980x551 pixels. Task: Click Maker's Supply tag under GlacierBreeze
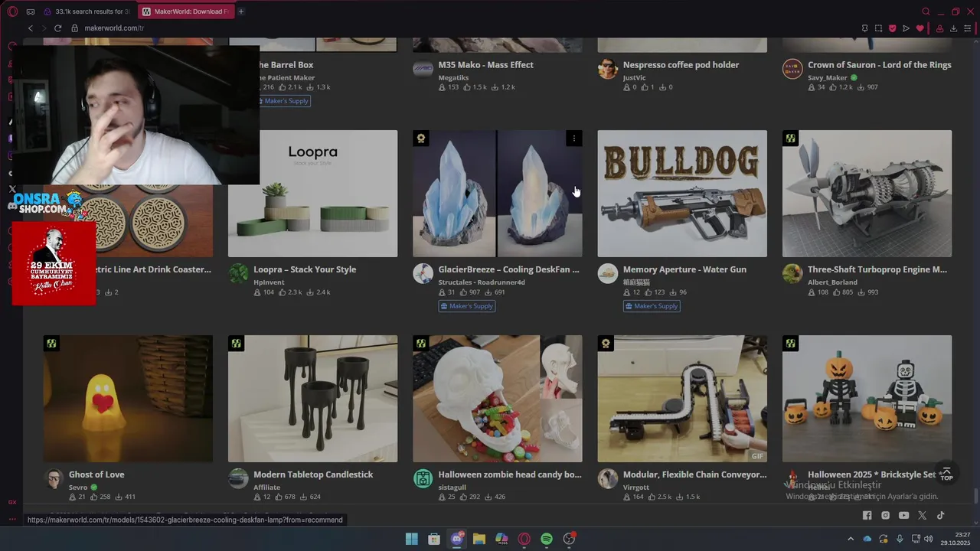[467, 306]
